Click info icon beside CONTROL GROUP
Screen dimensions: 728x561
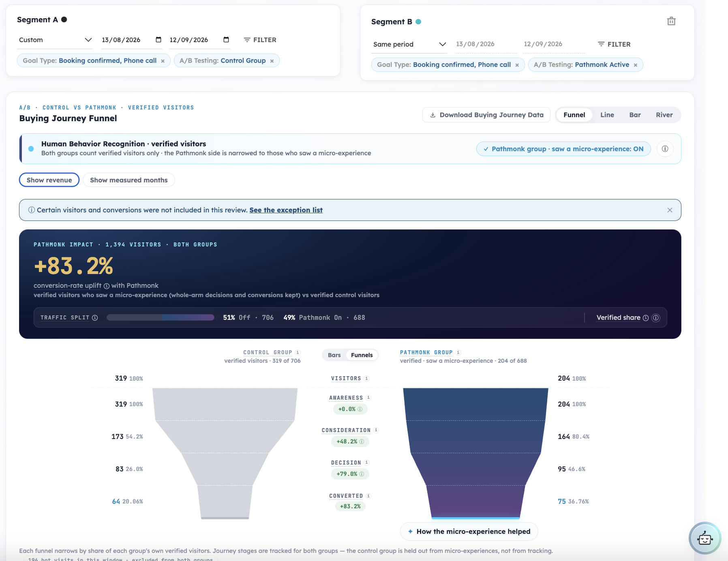298,352
